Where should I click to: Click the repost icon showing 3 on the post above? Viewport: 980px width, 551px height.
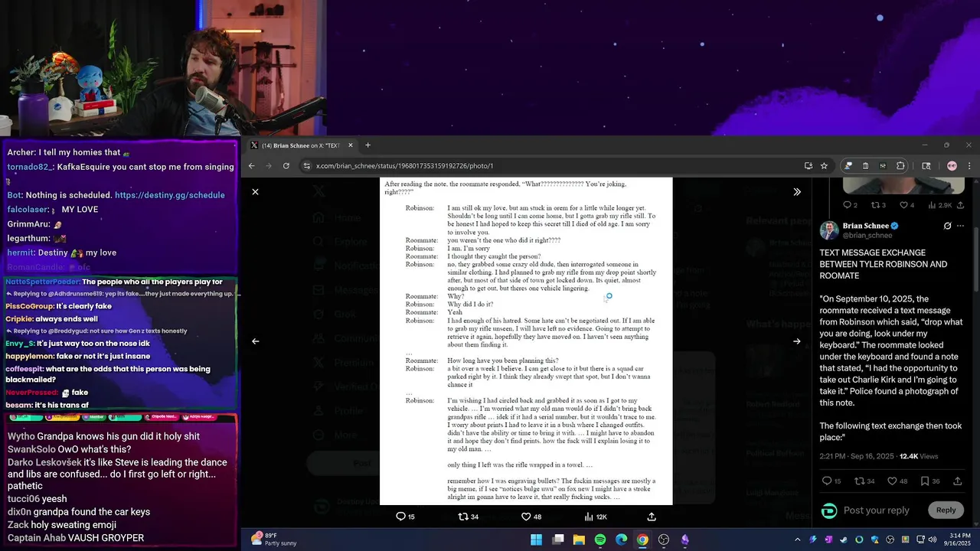(878, 205)
